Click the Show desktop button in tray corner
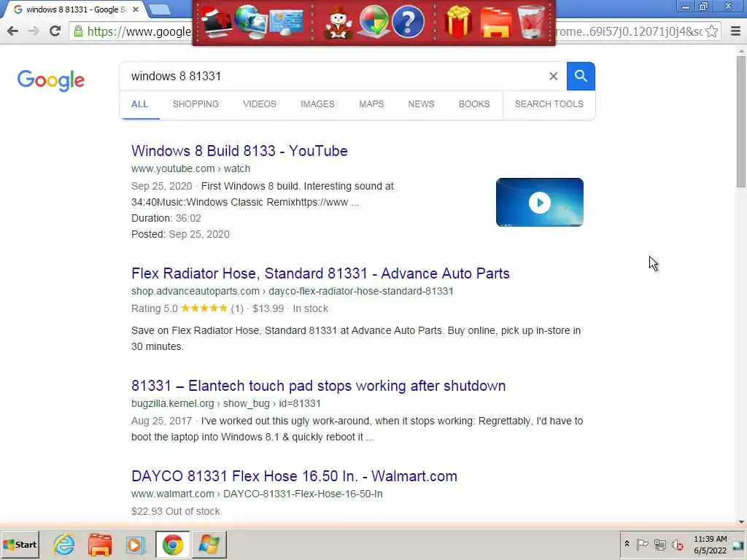Image resolution: width=747 pixels, height=560 pixels. coord(738,545)
